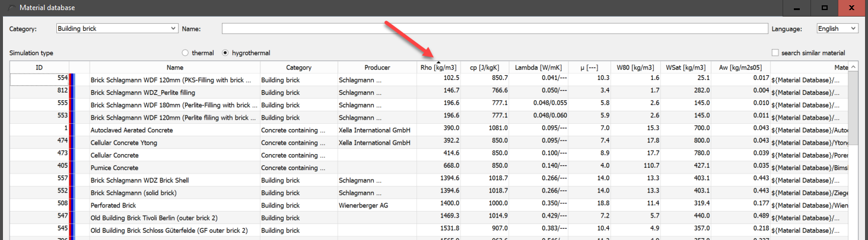Screen dimensions: 868x240
Task: Maximize the Material database window
Action: pyautogui.click(x=824, y=8)
